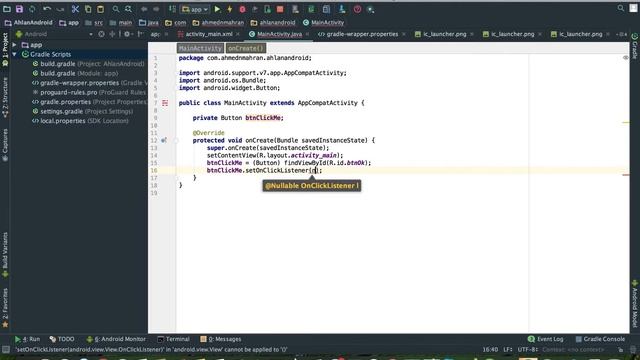Open the Gradle Console panel
The height and width of the screenshot is (360, 640).
point(600,339)
